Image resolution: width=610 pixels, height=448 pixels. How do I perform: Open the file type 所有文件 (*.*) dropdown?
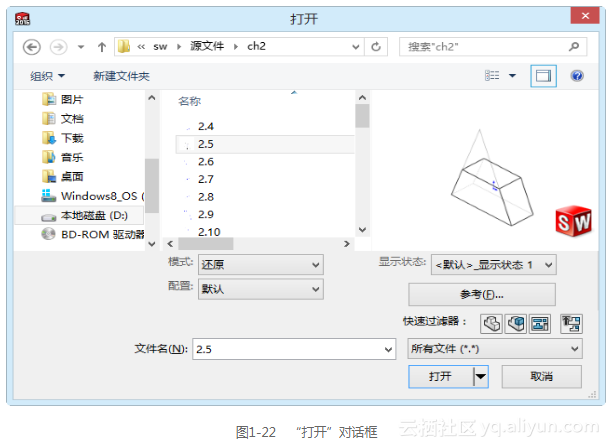[494, 348]
